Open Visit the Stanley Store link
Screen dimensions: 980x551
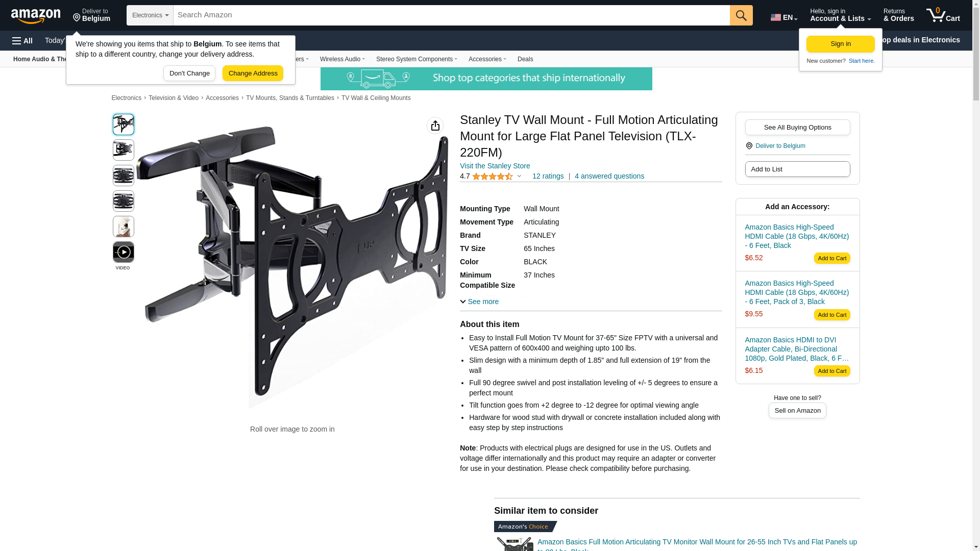[495, 166]
